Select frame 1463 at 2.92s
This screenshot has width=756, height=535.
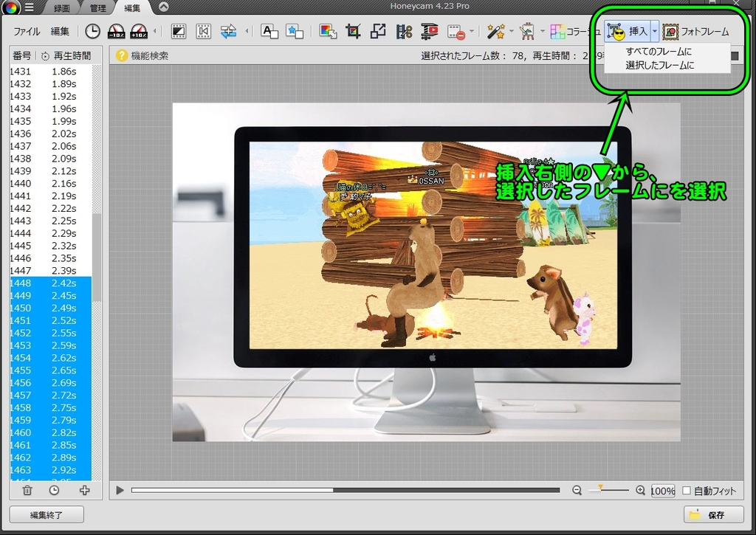point(51,470)
